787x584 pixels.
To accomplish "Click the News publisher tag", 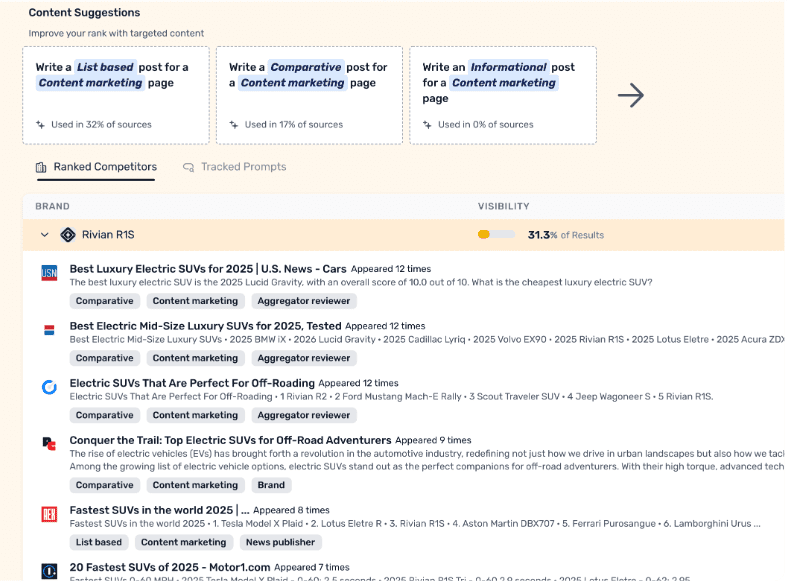I will tap(279, 542).
